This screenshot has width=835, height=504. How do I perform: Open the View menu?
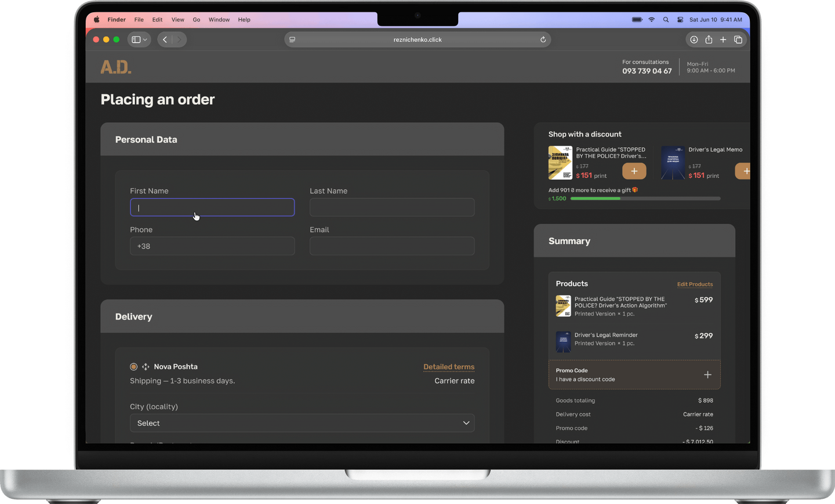[178, 20]
